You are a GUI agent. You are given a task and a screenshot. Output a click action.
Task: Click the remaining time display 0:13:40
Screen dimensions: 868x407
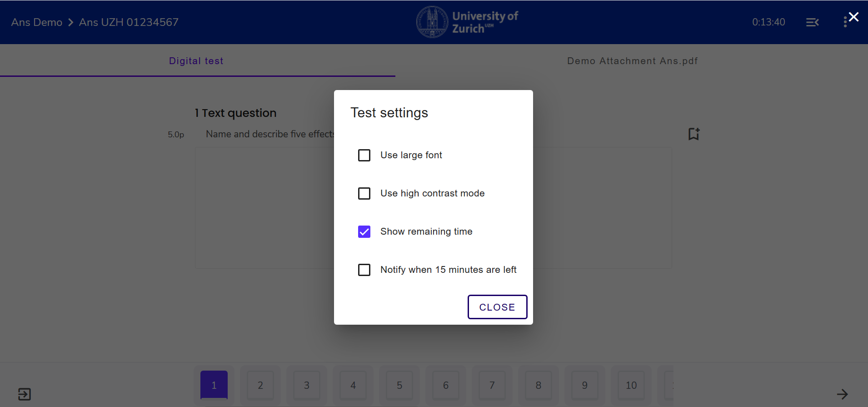click(x=768, y=22)
